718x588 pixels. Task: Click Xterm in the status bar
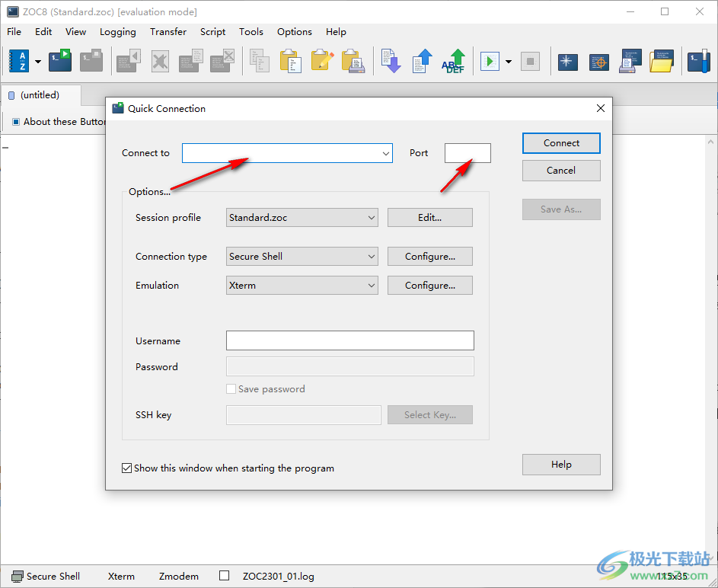click(121, 576)
